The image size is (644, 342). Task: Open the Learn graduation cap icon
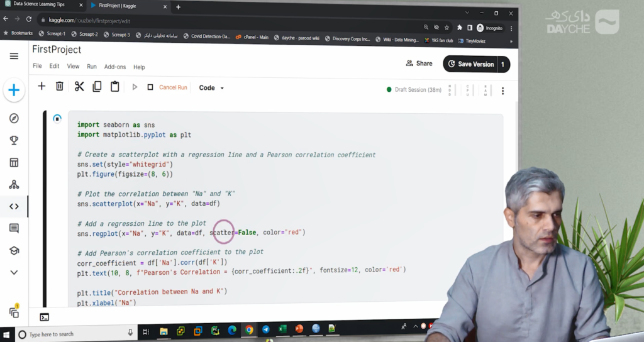coord(14,250)
